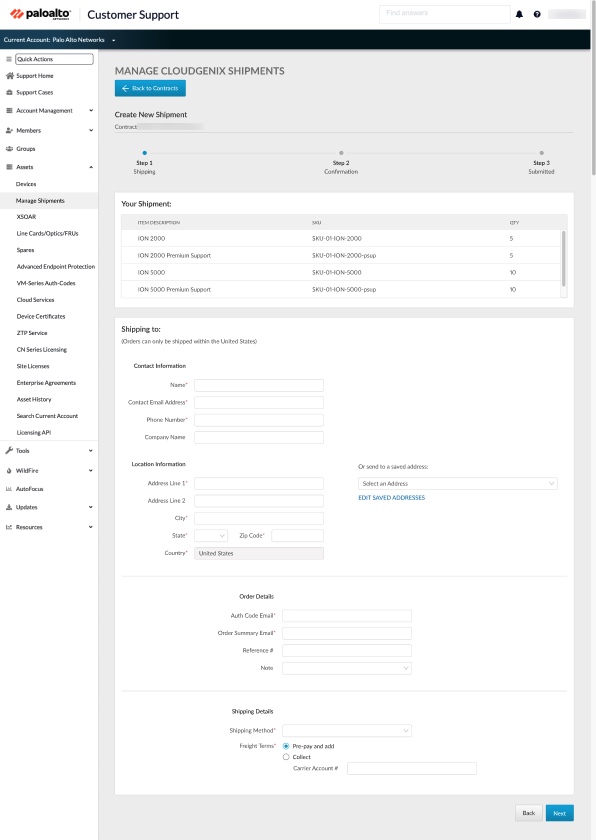596x840 pixels.
Task: Open Enterprise Agreements item
Action: 46,382
